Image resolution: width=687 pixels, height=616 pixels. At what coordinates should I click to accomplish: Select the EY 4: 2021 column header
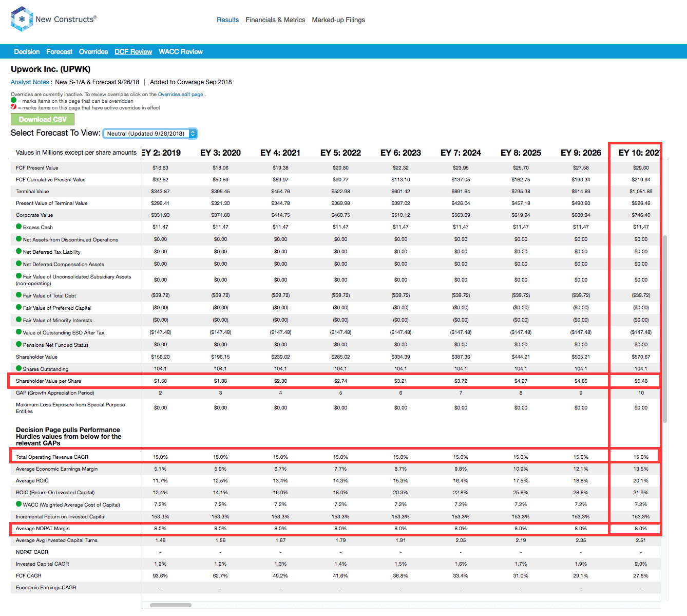click(x=280, y=153)
